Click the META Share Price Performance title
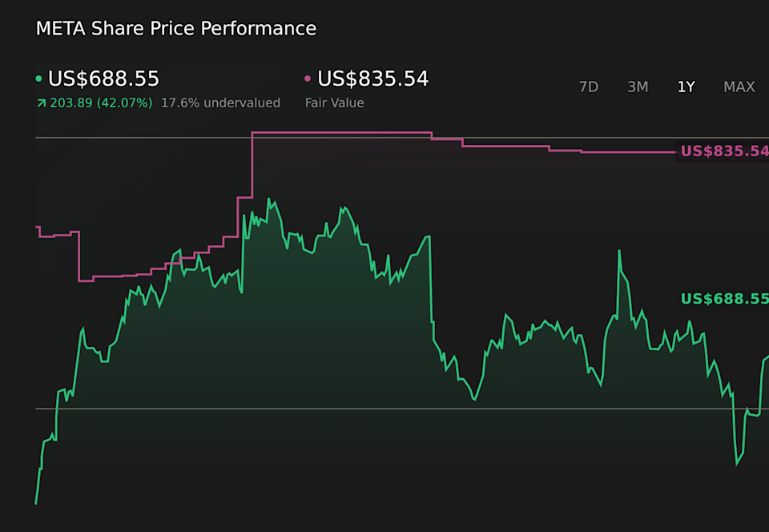Image resolution: width=769 pixels, height=532 pixels. click(x=175, y=28)
